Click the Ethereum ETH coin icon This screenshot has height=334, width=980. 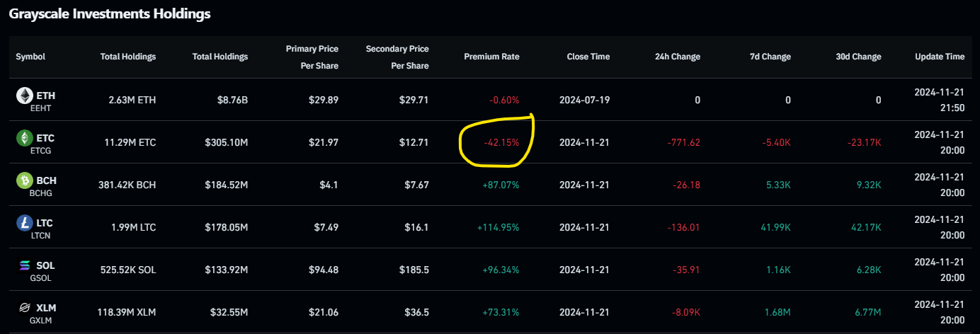25,96
